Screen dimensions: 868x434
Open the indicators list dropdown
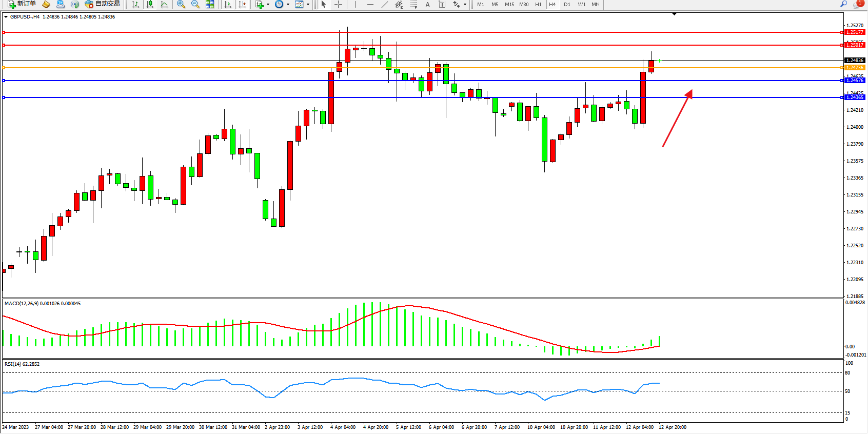point(266,4)
